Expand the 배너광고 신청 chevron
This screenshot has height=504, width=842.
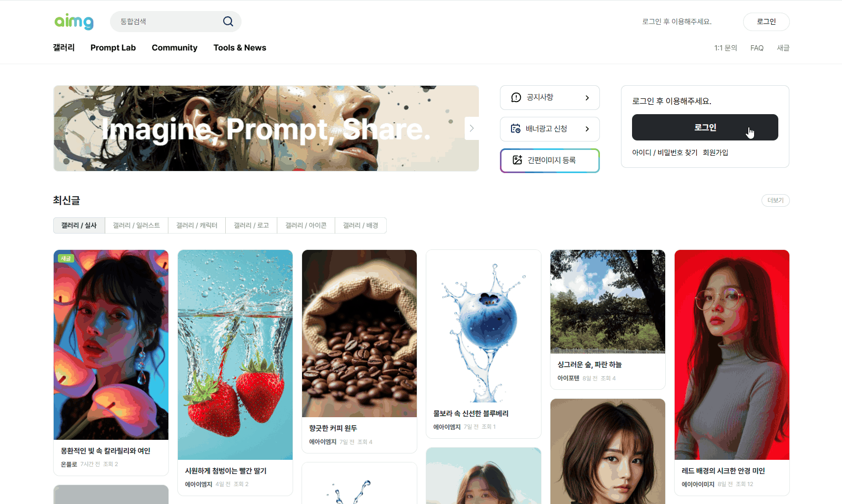coord(587,129)
